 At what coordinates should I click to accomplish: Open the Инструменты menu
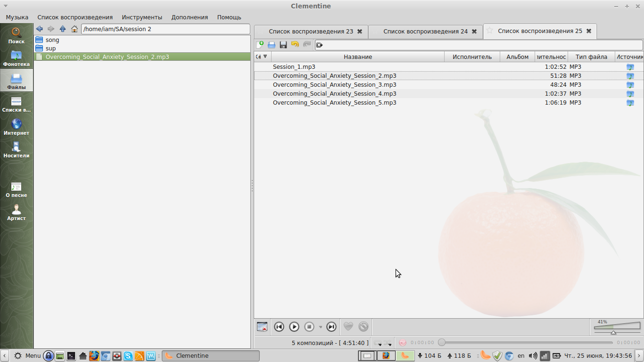click(142, 17)
